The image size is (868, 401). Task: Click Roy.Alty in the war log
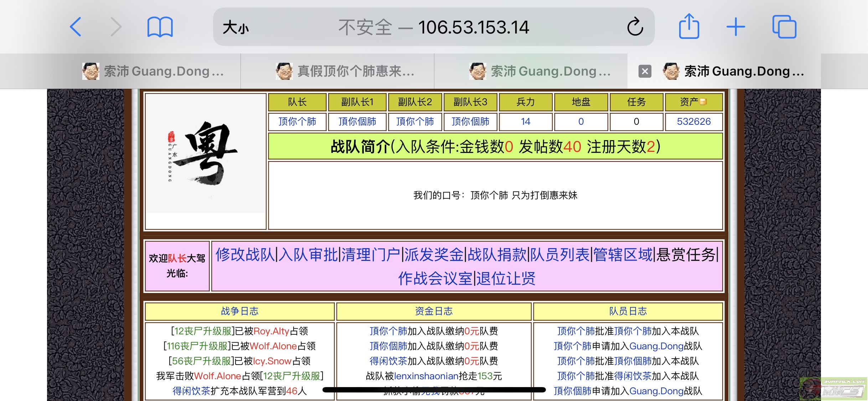pos(272,331)
